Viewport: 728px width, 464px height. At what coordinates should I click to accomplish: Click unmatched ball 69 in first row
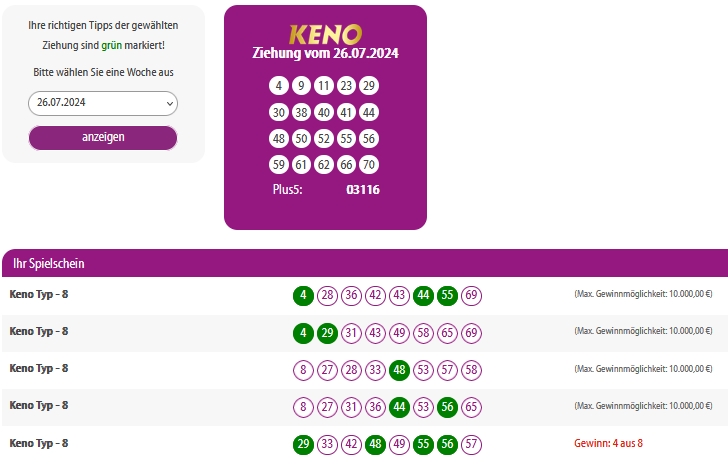click(x=472, y=295)
